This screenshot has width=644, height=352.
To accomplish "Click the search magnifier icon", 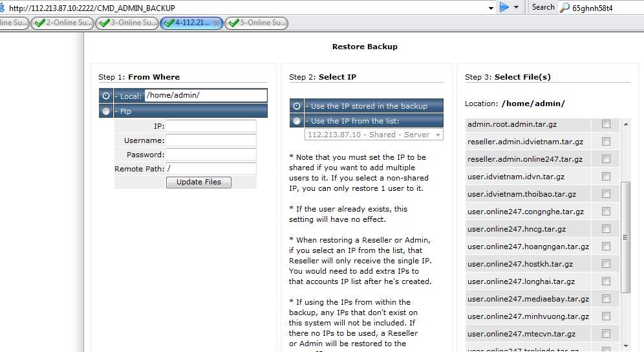I will click(564, 8).
